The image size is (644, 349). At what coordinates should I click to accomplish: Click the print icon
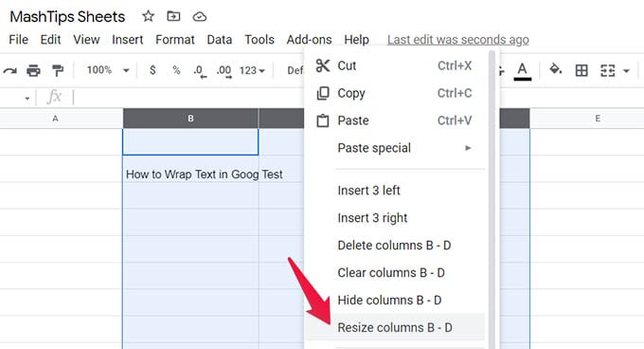coord(33,71)
